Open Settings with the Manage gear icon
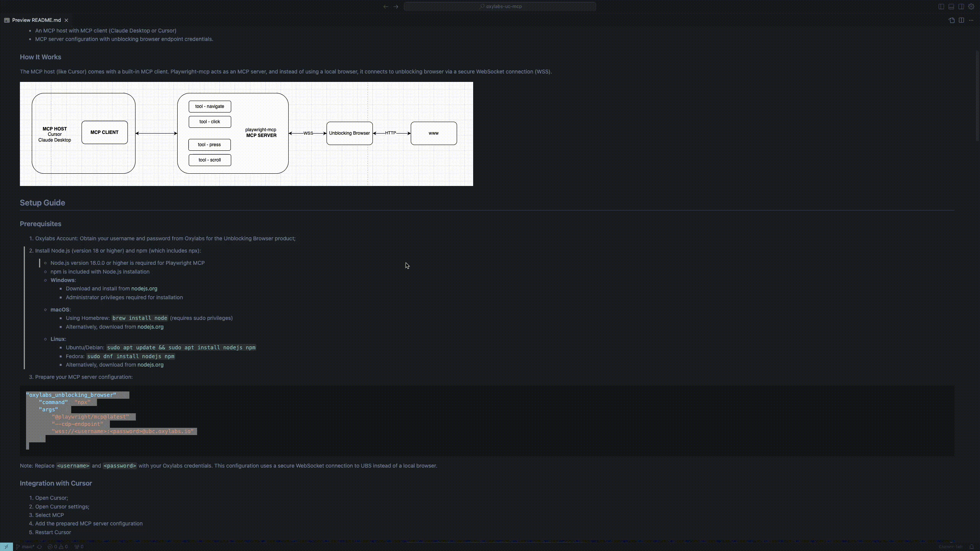Viewport: 980px width, 551px height. (971, 7)
